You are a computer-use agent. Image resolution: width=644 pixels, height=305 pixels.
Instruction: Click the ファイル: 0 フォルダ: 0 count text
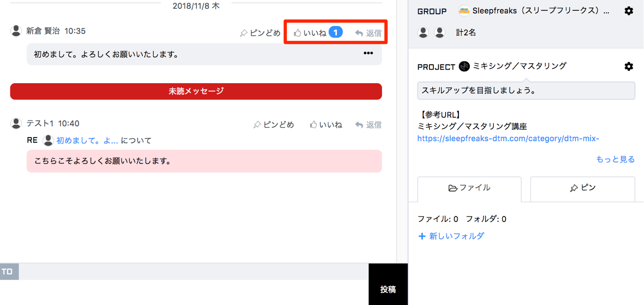462,219
